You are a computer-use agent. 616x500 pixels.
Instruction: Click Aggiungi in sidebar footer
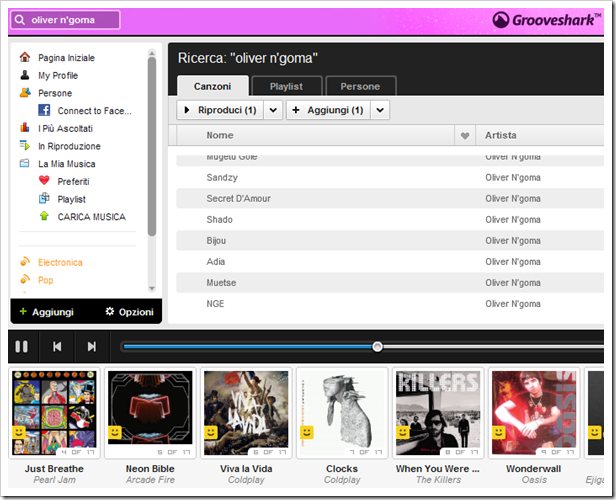[x=46, y=312]
